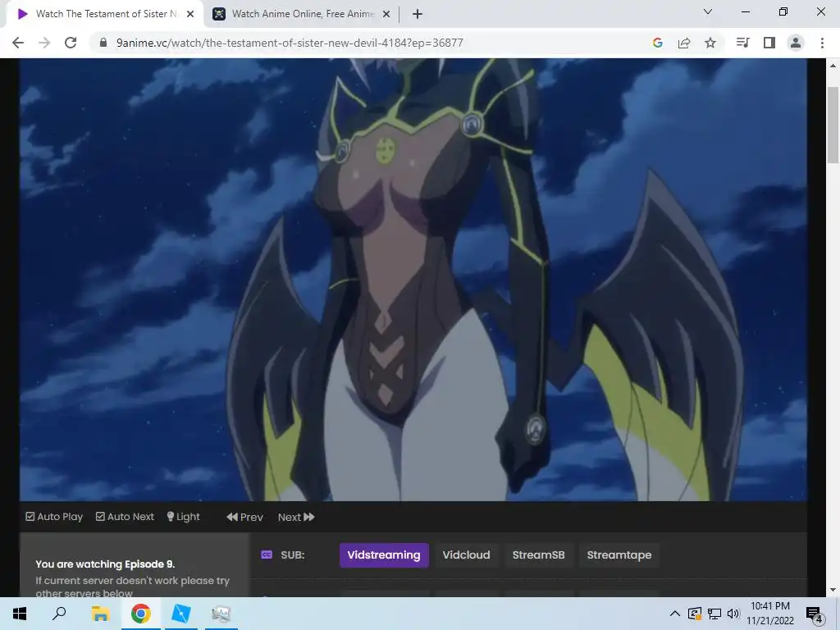Screen dimensions: 840x630
Task: Click the Chrome taskbar icon
Action: tap(141, 614)
